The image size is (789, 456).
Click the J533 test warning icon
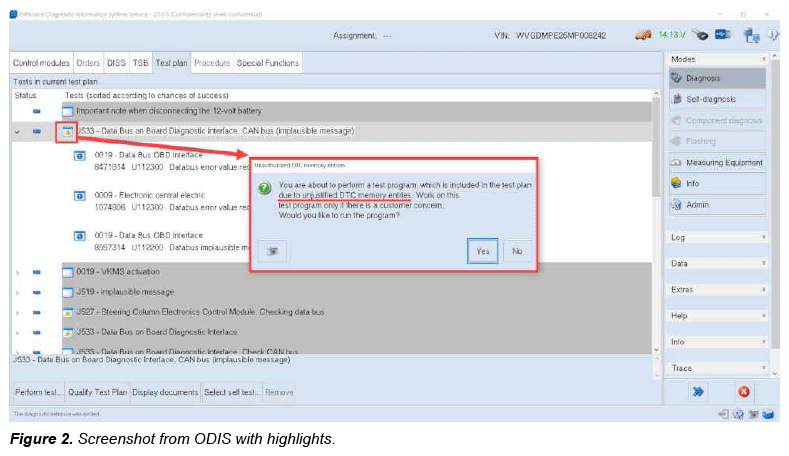pos(68,131)
